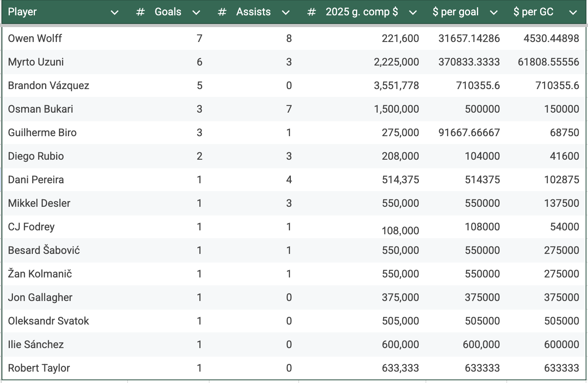Click CJ Fodrey's compensation cell 108,000

pyautogui.click(x=400, y=230)
